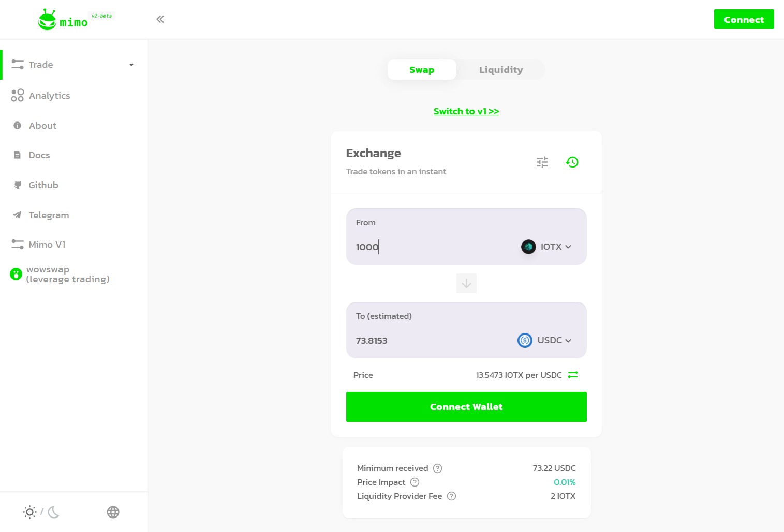
Task: Show Minimum received help tooltip
Action: (x=437, y=468)
